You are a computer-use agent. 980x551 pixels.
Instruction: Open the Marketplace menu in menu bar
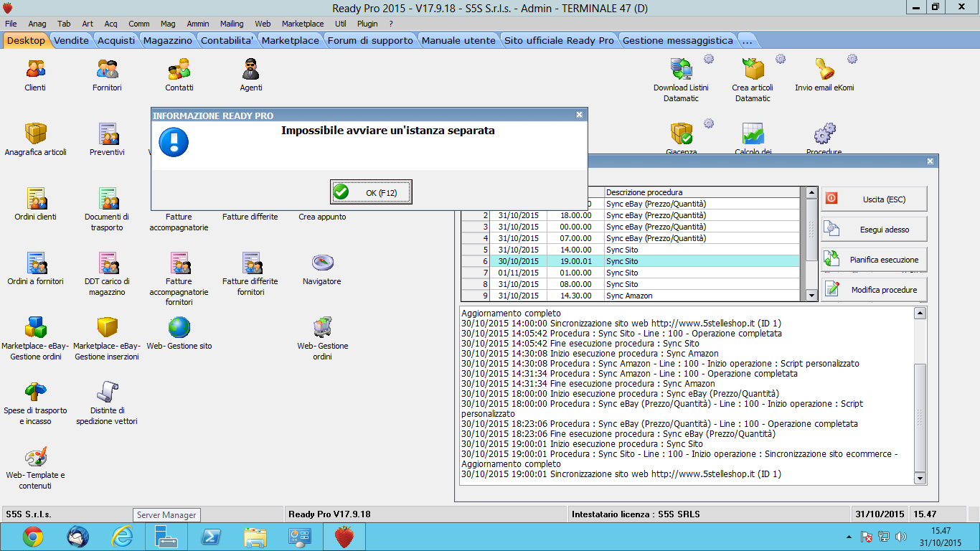click(303, 24)
